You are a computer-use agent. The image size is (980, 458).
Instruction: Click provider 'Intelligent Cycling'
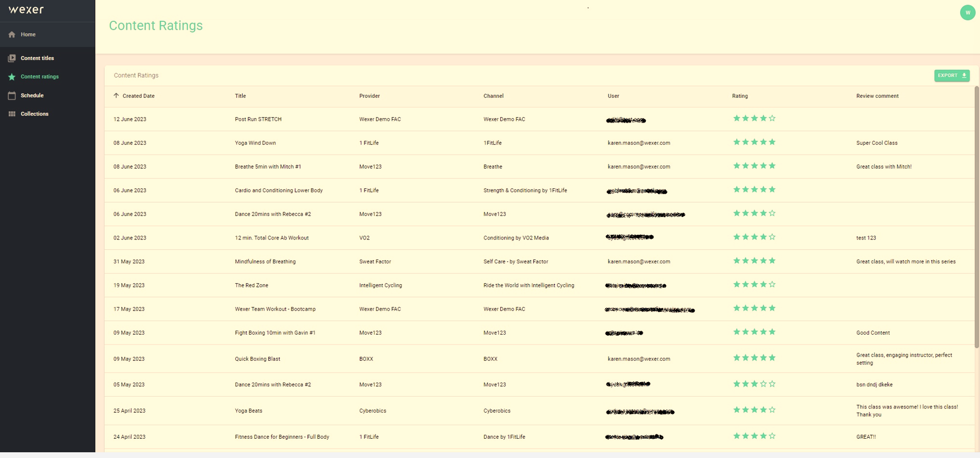380,285
